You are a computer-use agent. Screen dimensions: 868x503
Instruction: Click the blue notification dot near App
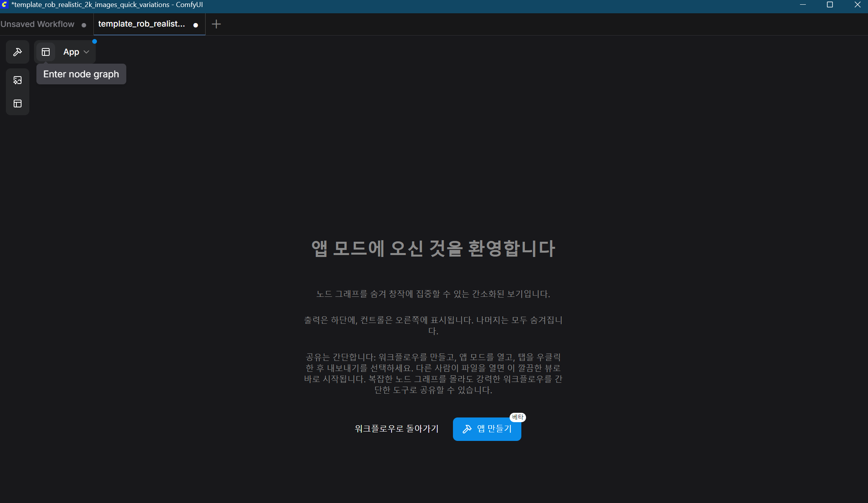pyautogui.click(x=95, y=41)
